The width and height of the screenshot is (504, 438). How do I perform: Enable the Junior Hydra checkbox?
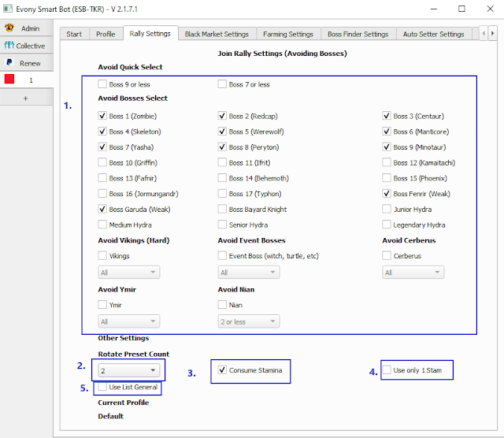point(387,209)
